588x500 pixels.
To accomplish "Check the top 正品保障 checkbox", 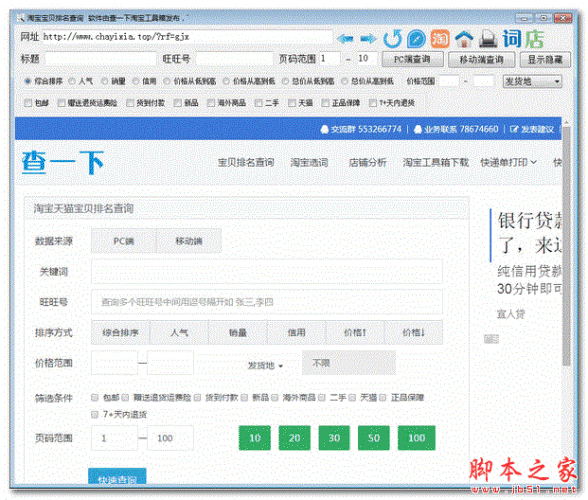I will point(325,103).
